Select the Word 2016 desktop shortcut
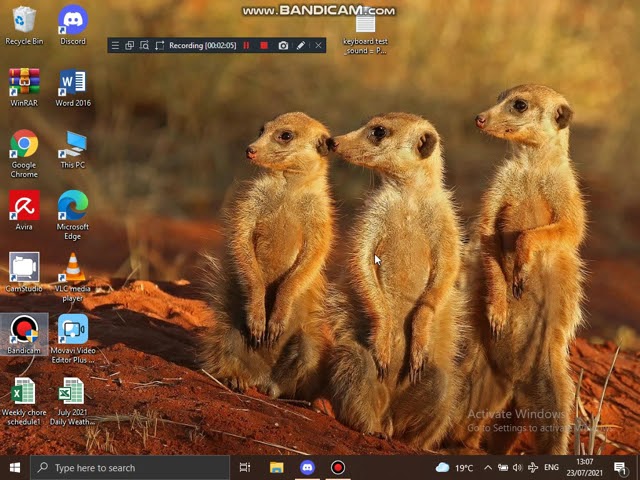The image size is (640, 480). [73, 87]
